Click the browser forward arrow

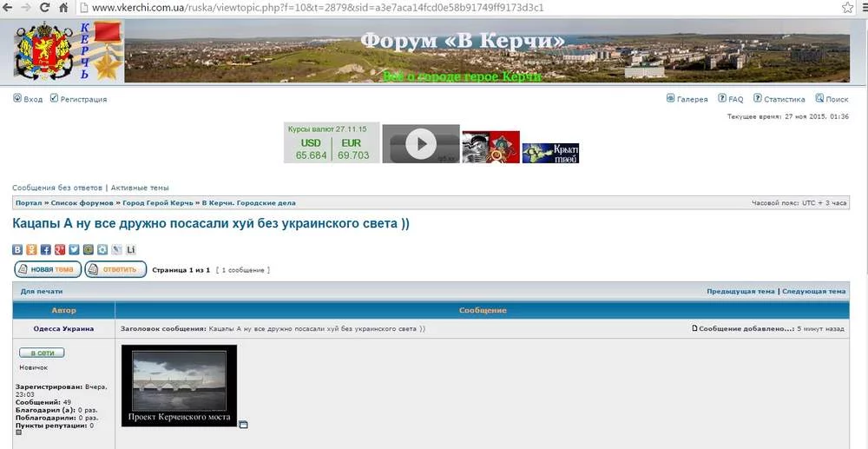coord(26,8)
